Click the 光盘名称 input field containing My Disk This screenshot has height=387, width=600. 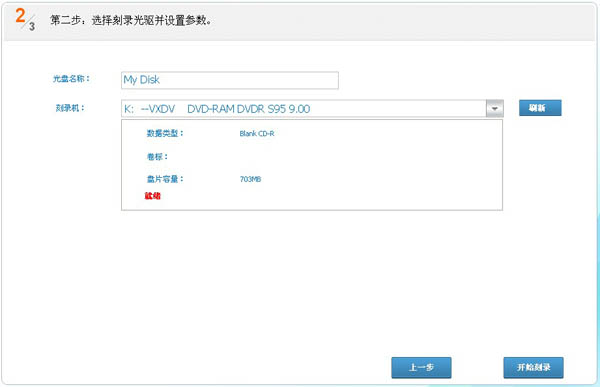(x=230, y=80)
